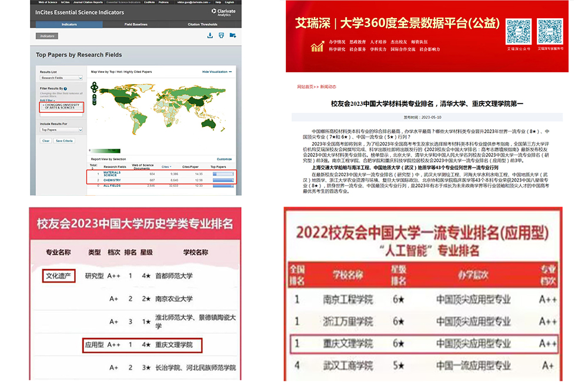Image resolution: width=588 pixels, height=392 pixels.
Task: Click the Clarivate Analytics logo
Action: click(x=222, y=12)
